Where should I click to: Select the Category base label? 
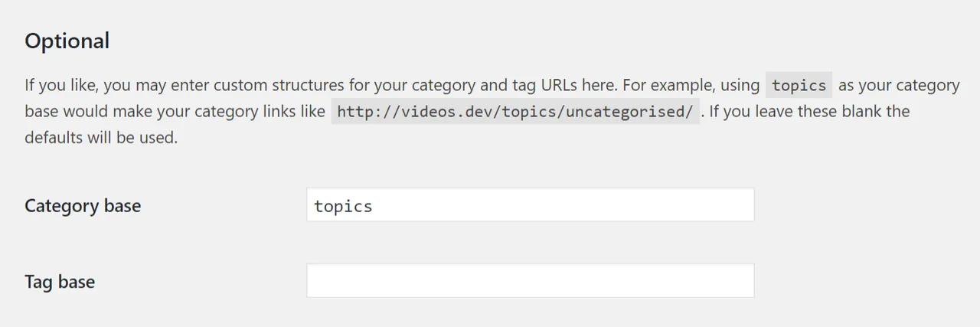(83, 205)
